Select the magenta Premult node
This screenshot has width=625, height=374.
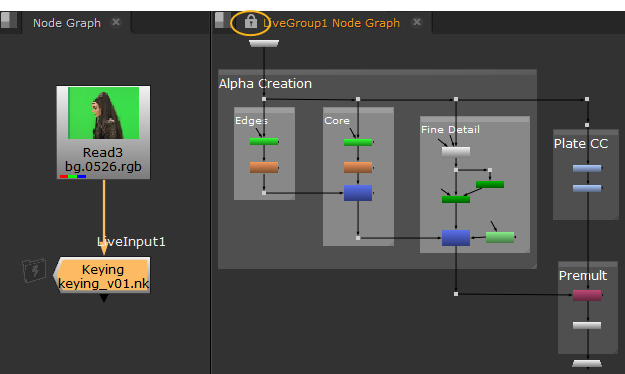click(587, 295)
